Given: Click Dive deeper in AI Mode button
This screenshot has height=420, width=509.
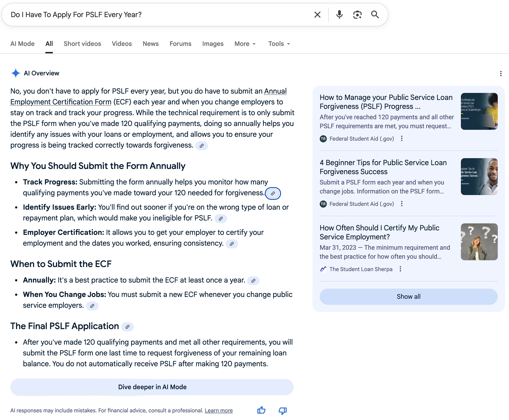Looking at the screenshot, I should pos(152,387).
